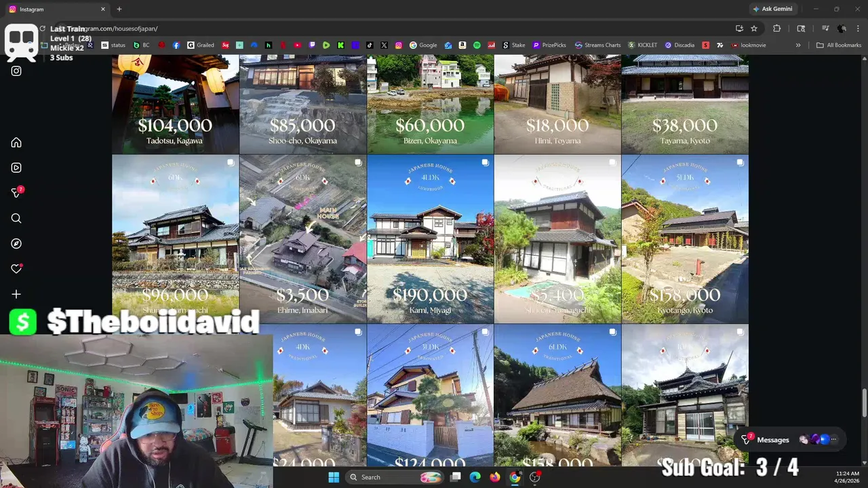Open the X (Twitter) bookmark icon
The image size is (868, 488).
point(384,45)
